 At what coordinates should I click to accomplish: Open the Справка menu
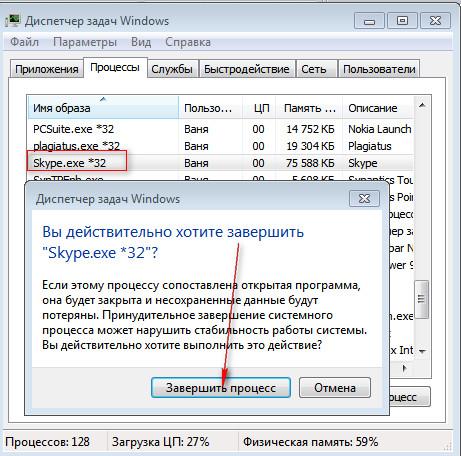click(x=188, y=42)
